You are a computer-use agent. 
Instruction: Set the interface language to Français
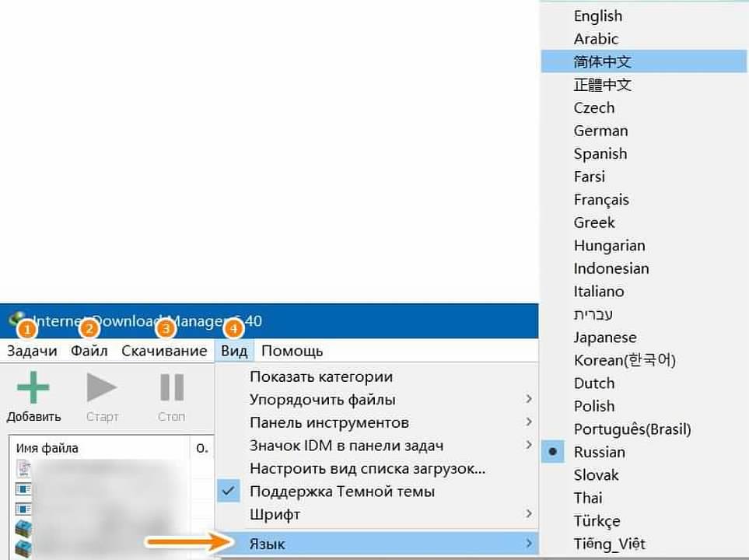(x=644, y=199)
